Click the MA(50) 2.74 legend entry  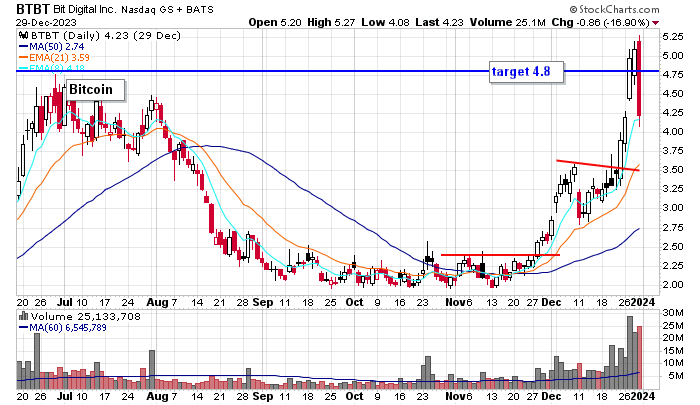(x=51, y=46)
